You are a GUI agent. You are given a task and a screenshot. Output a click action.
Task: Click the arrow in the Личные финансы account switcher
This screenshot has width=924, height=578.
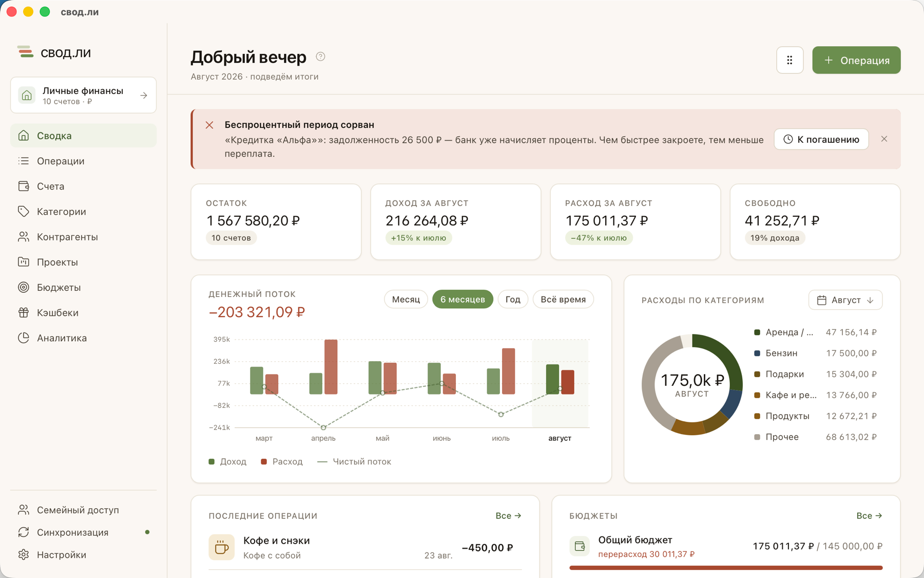(144, 95)
